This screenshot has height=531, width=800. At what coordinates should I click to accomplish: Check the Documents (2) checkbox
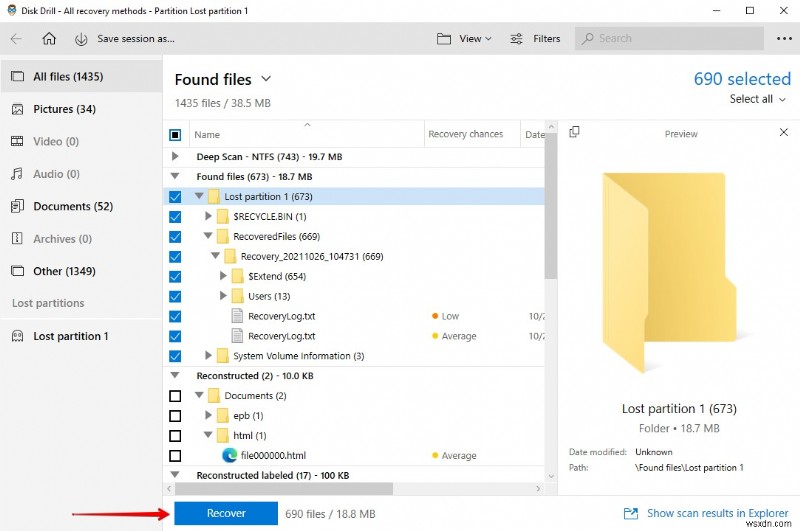(175, 396)
